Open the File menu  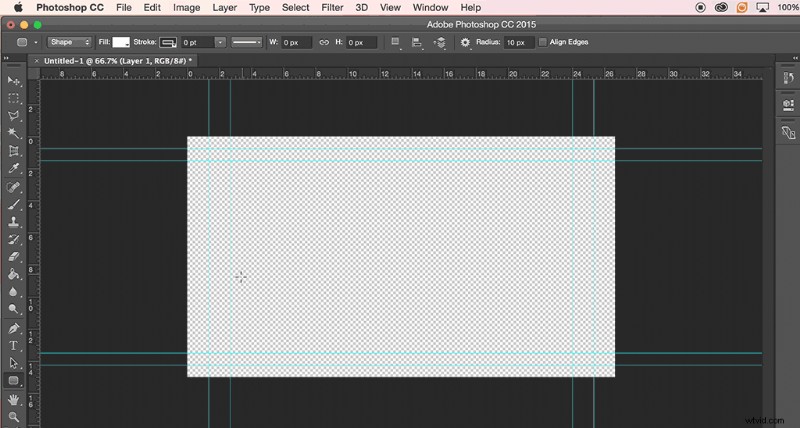pos(123,8)
